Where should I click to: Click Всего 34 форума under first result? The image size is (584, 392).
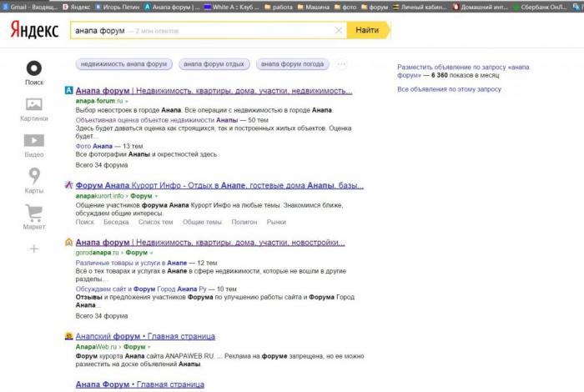point(102,165)
